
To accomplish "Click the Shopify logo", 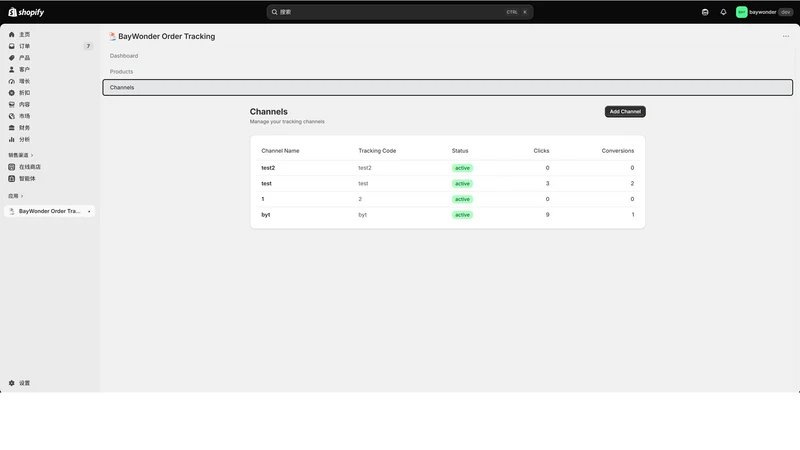I will [x=26, y=12].
